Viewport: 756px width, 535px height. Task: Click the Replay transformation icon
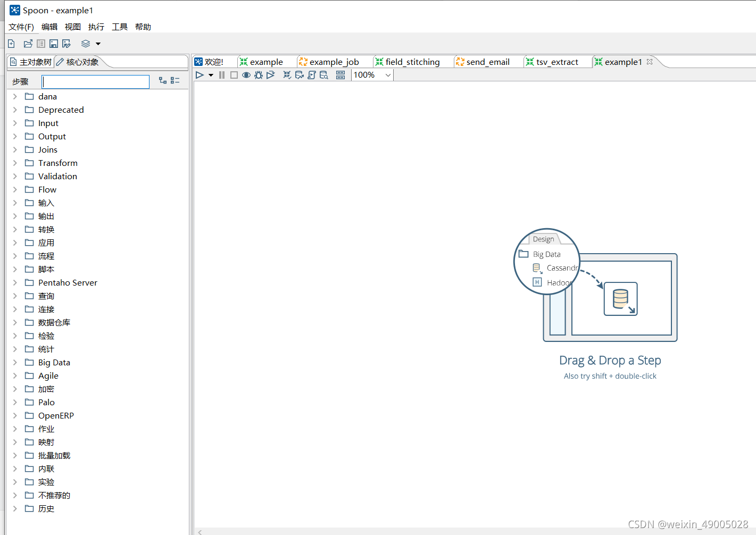(x=271, y=75)
